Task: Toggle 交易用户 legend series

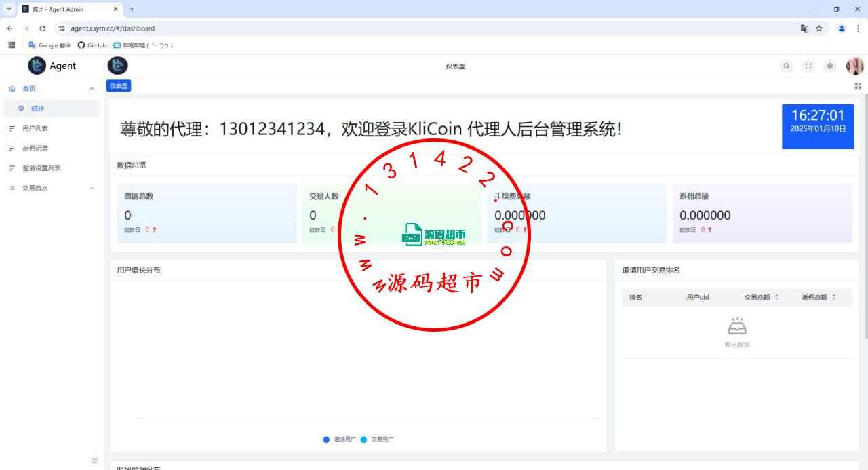Action: point(377,439)
